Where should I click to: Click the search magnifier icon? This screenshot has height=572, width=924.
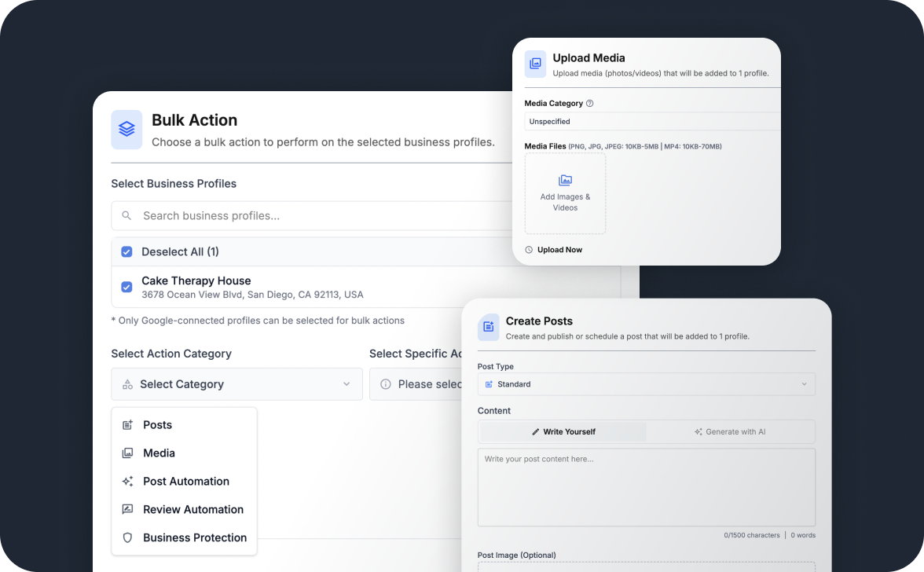[x=126, y=215]
